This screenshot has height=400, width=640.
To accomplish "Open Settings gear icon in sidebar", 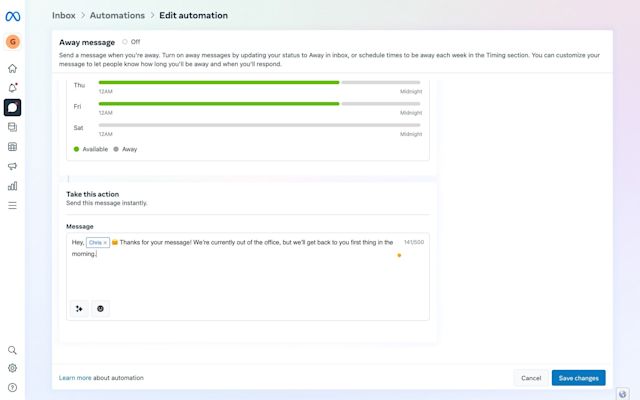I will [x=12, y=368].
